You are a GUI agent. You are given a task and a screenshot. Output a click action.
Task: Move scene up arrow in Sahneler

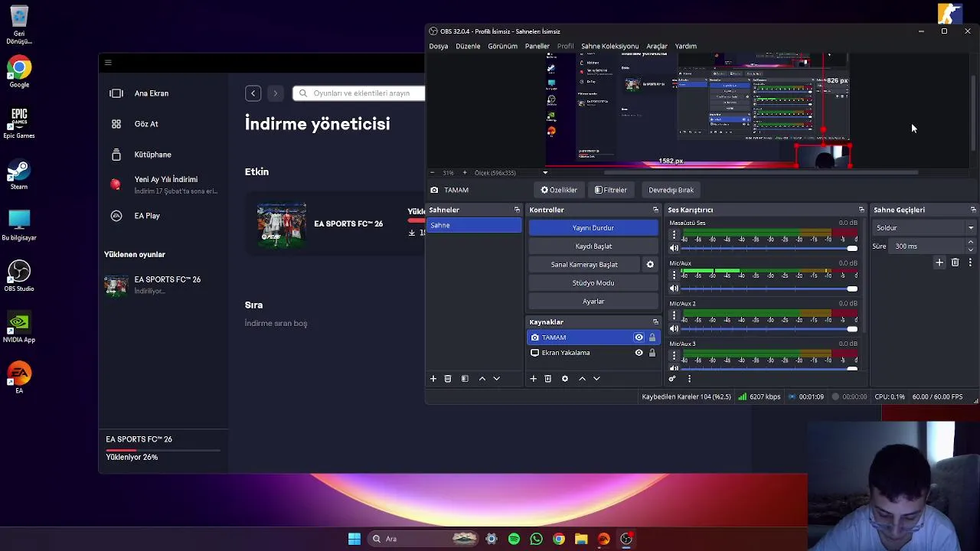[482, 379]
